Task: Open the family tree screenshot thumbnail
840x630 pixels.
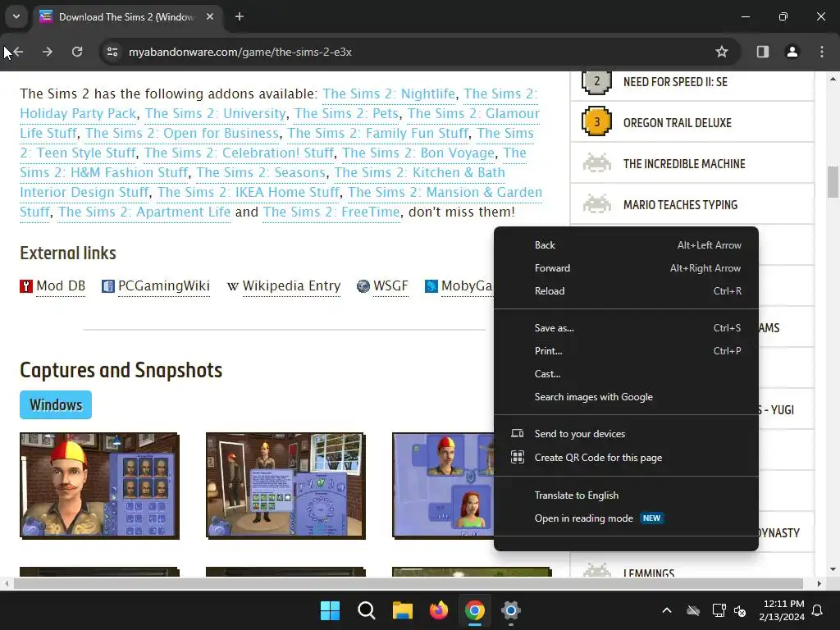Action: click(444, 486)
